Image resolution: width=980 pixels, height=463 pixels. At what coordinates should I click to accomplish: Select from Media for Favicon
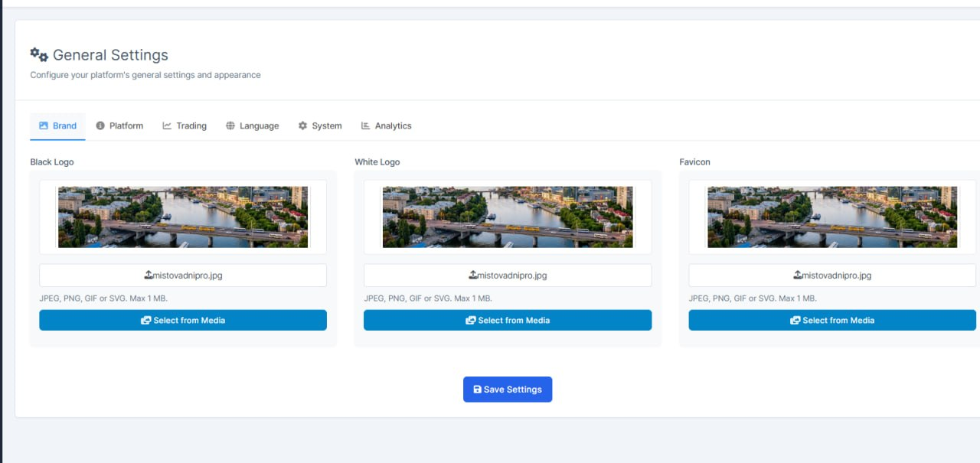832,320
